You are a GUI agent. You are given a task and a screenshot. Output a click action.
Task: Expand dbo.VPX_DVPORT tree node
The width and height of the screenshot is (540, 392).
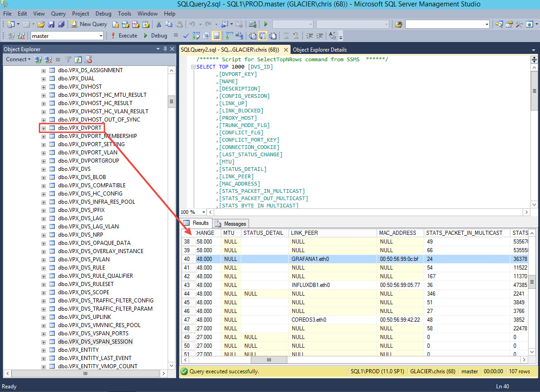(x=44, y=128)
